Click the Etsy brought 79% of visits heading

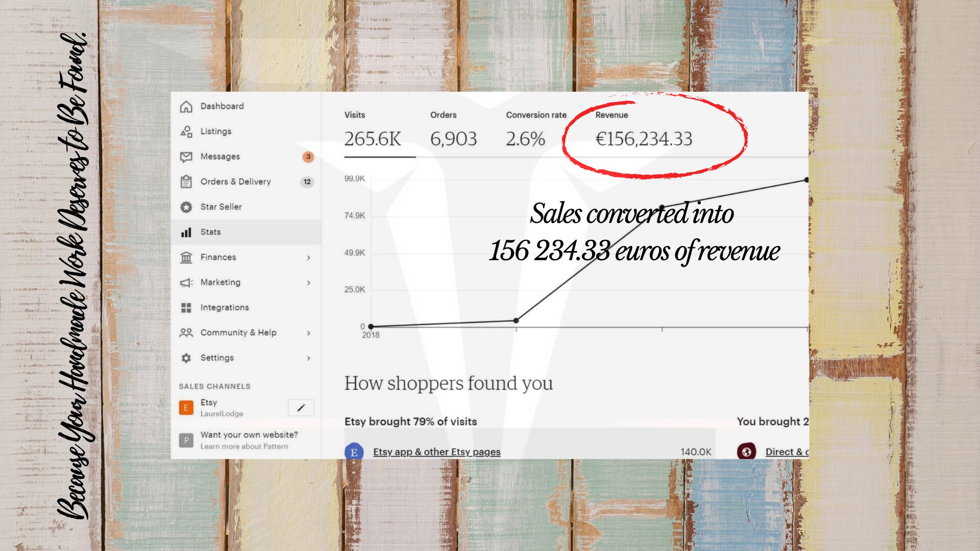[x=410, y=422]
